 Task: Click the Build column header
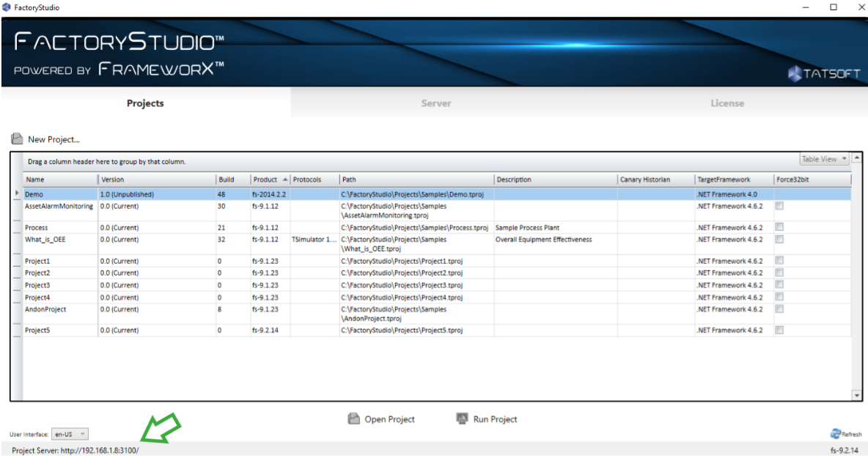click(233, 180)
